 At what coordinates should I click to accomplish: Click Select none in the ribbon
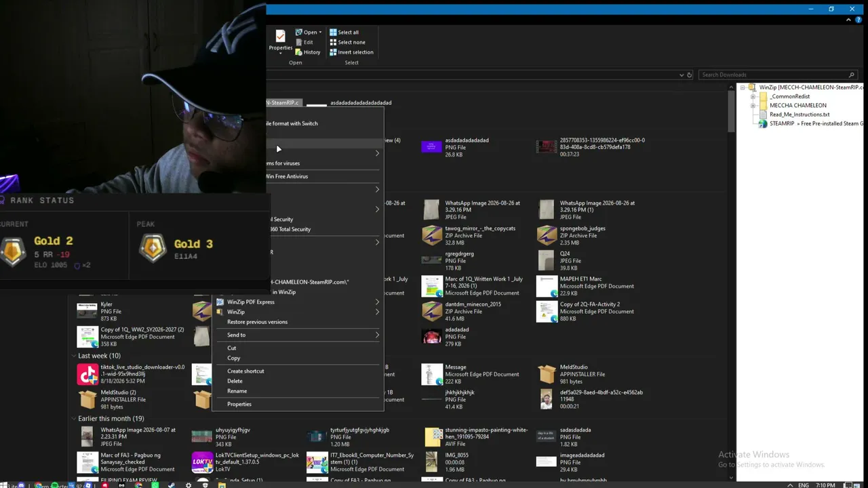tap(347, 42)
